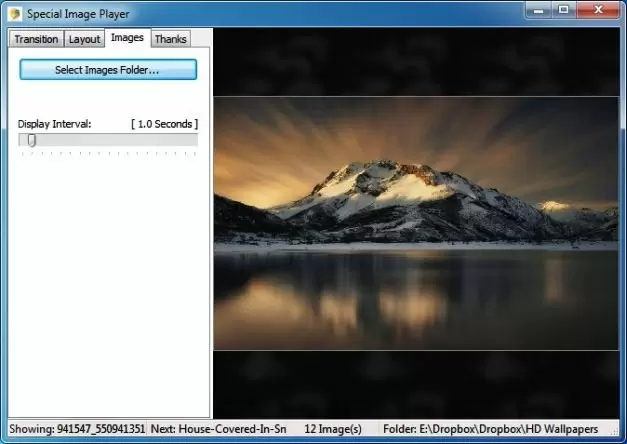Click the Showing filename in status bar
The height and width of the screenshot is (444, 627).
pyautogui.click(x=77, y=429)
